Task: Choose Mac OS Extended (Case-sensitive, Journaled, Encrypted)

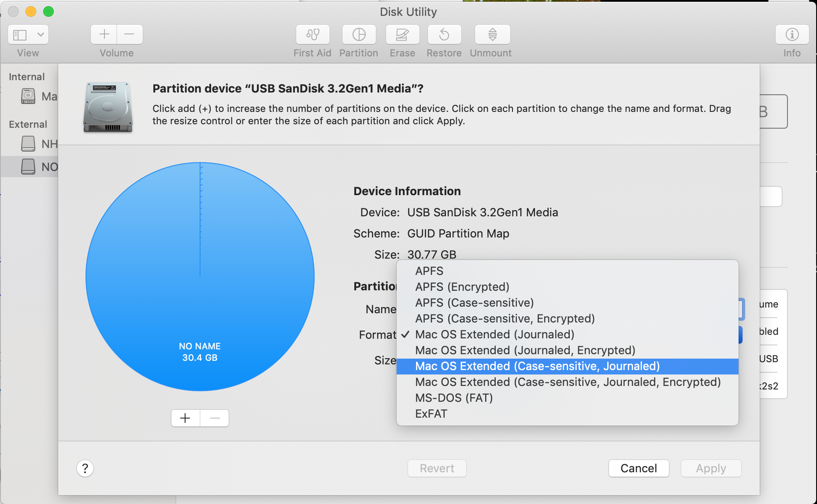Action: (x=568, y=382)
